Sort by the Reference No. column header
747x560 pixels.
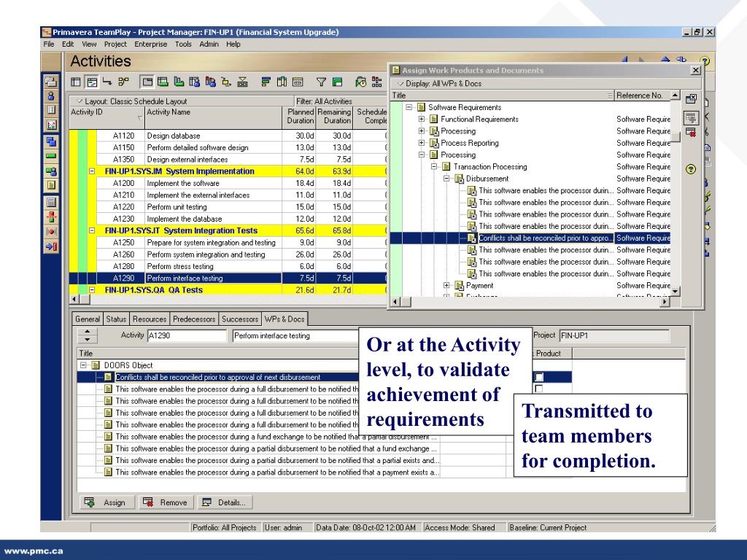[x=642, y=96]
